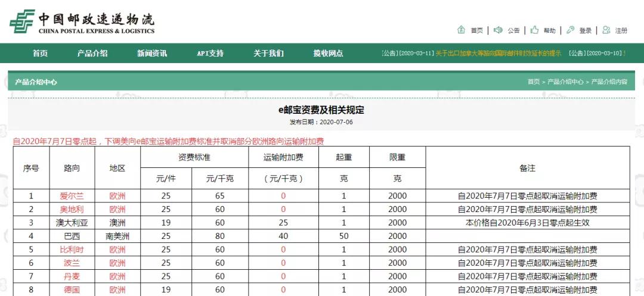This screenshot has width=644, height=296.
Task: Open the 首页 link in the top-right utility bar
Action: click(477, 30)
